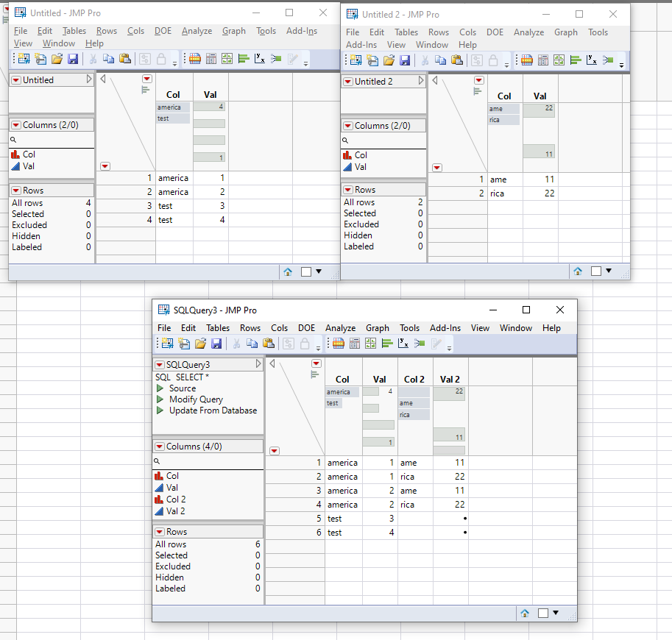Click Graph Builder grid icon in SQLQuery3 toolbar
672x640 pixels.
click(x=371, y=343)
